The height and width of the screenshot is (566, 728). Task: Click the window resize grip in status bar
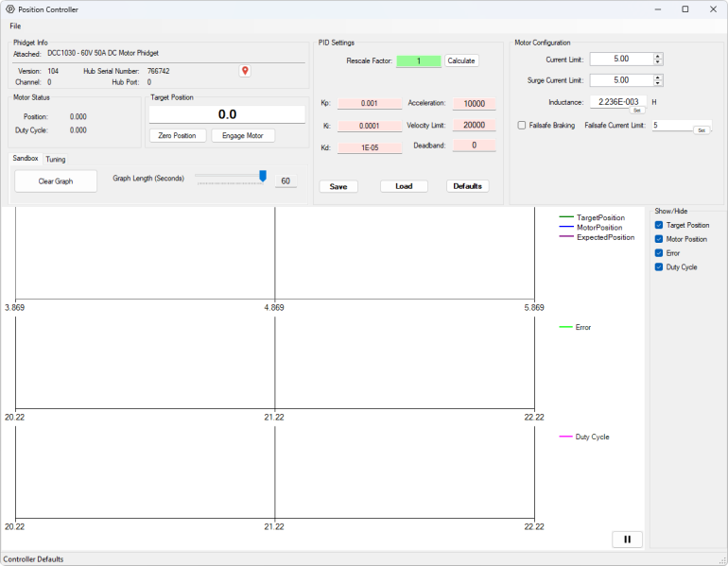tap(722, 560)
